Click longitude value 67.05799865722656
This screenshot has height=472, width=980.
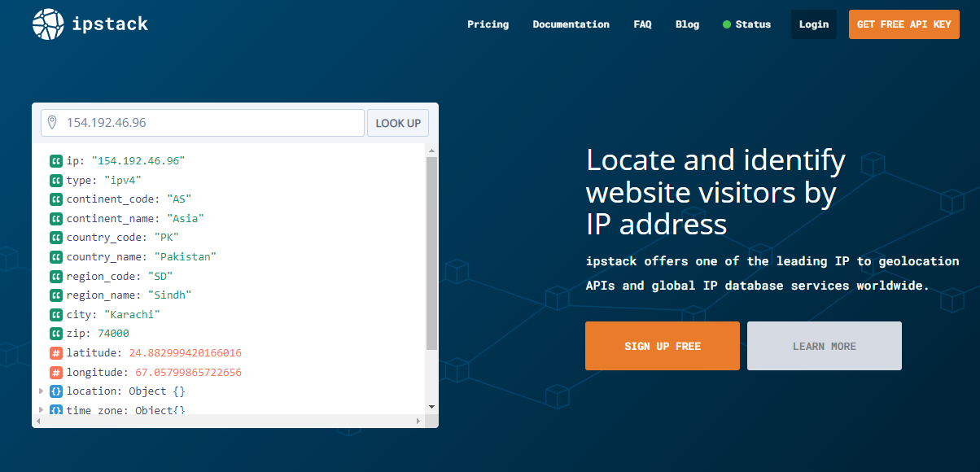[188, 372]
